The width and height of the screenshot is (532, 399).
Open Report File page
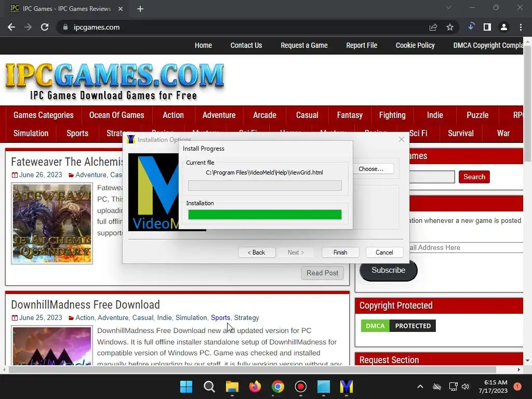coord(362,46)
